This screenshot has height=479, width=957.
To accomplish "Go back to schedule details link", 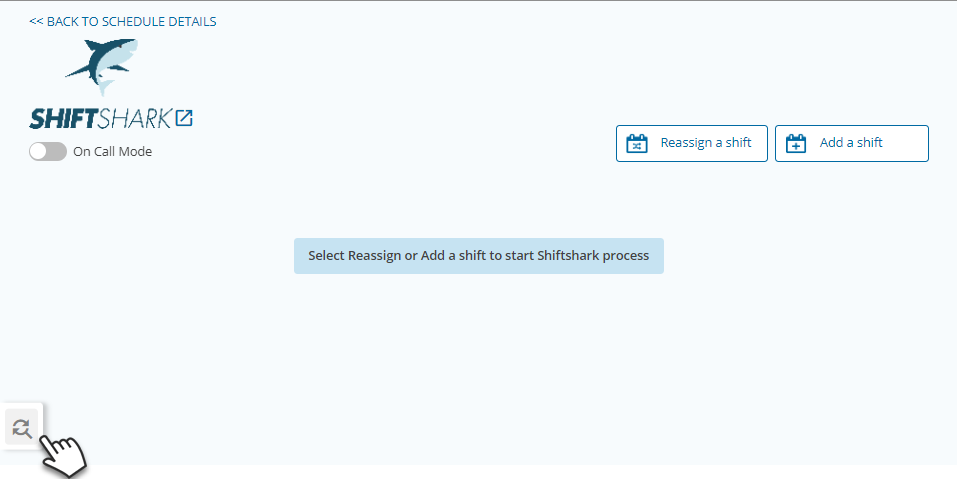I will pyautogui.click(x=123, y=21).
